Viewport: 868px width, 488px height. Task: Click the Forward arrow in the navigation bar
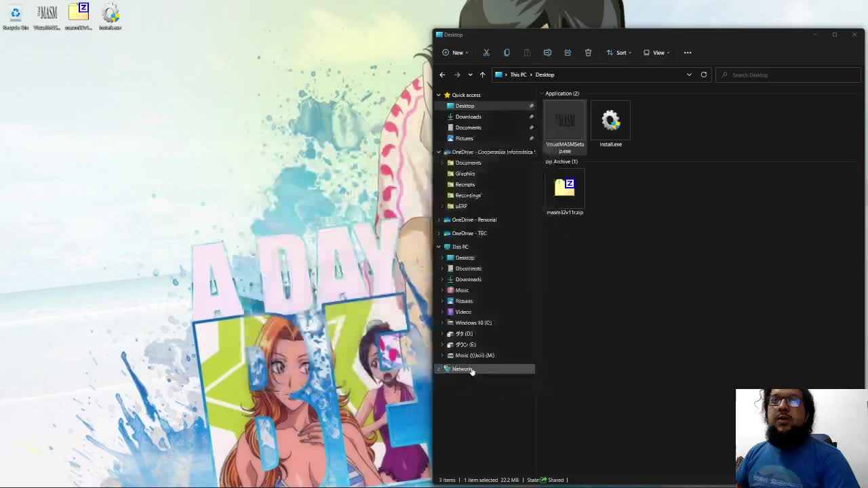pyautogui.click(x=457, y=75)
